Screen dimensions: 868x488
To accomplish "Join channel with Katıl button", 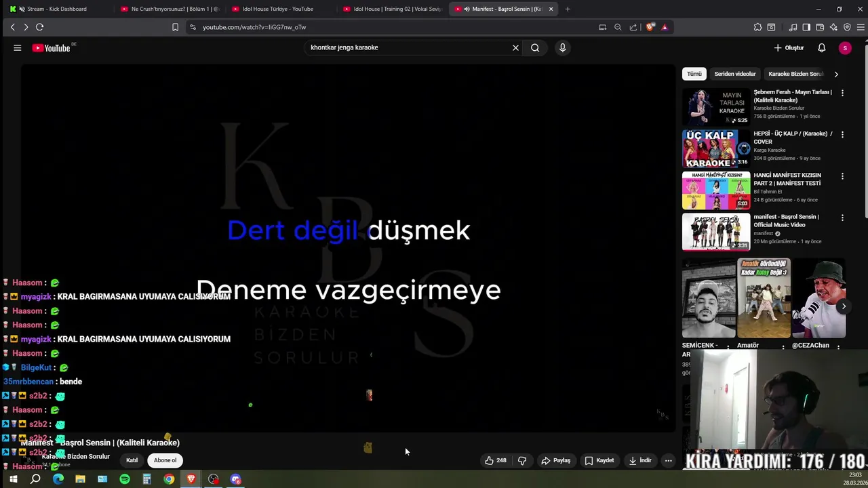I will pyautogui.click(x=132, y=460).
